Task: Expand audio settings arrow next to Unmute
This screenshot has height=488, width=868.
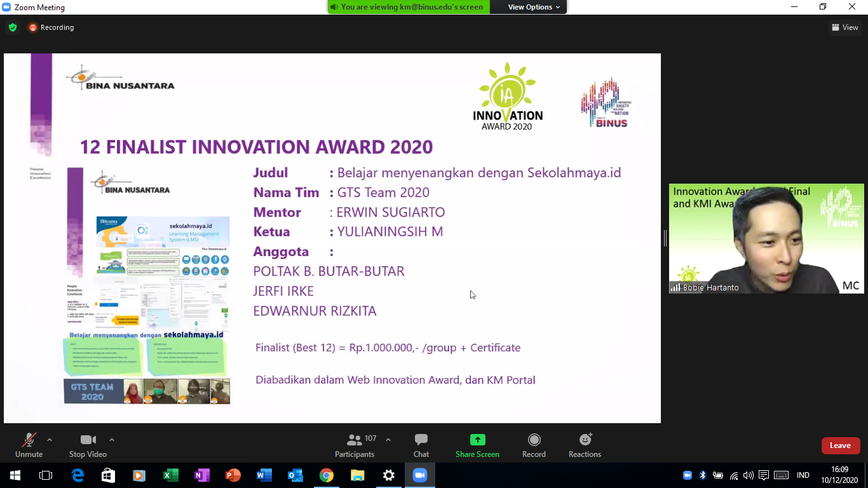Action: (50, 440)
